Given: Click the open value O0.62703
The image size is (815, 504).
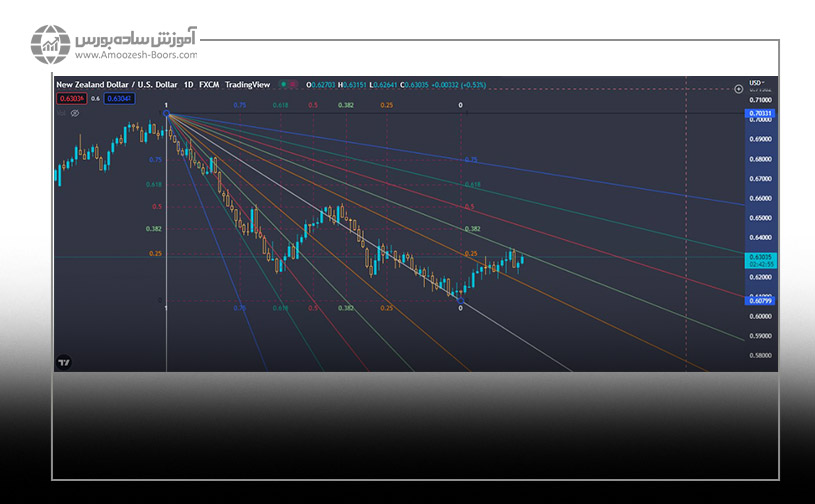Looking at the screenshot, I should pyautogui.click(x=321, y=85).
